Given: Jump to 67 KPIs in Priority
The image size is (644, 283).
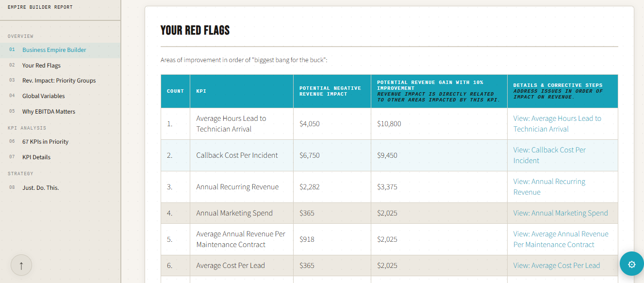Looking at the screenshot, I should point(45,142).
